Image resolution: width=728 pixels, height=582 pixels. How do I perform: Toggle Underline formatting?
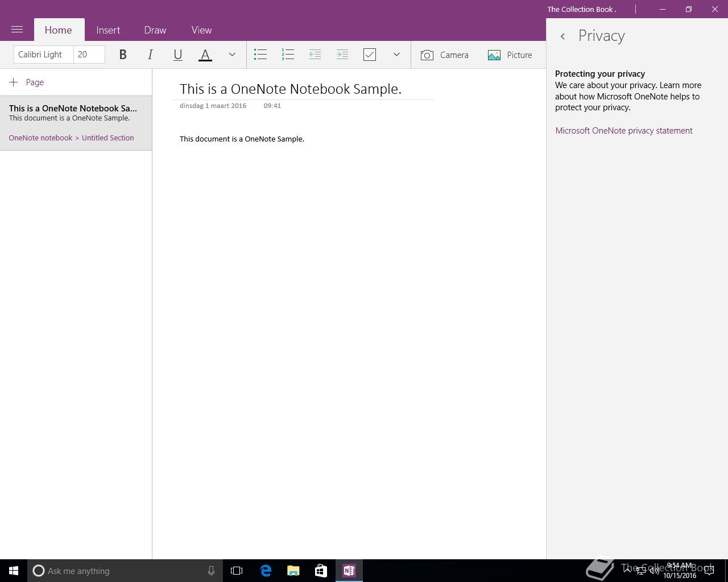click(x=177, y=55)
